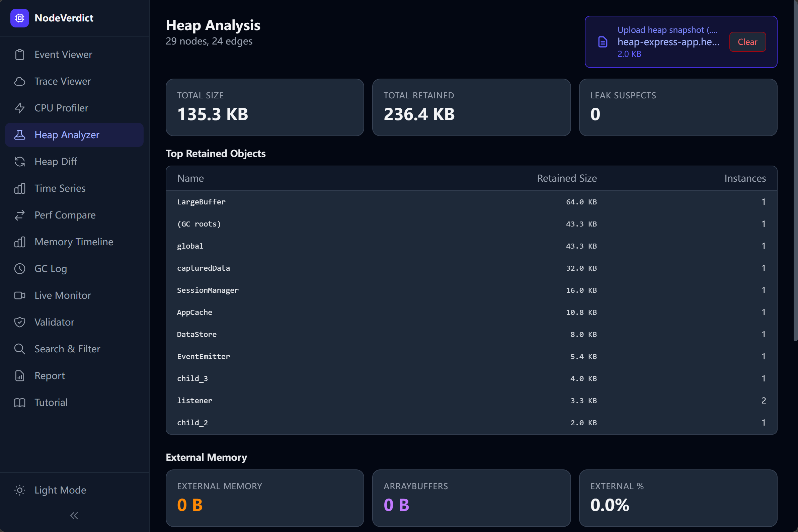Clear the uploaded heap snapshot
This screenshot has width=798, height=532.
pyautogui.click(x=747, y=42)
